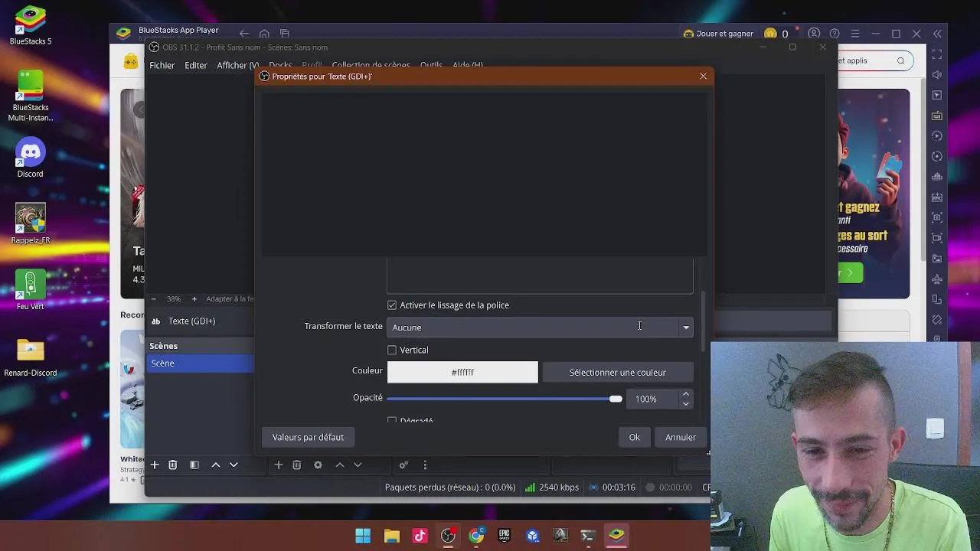
Task: Open TikTok app from the taskbar
Action: [420, 536]
